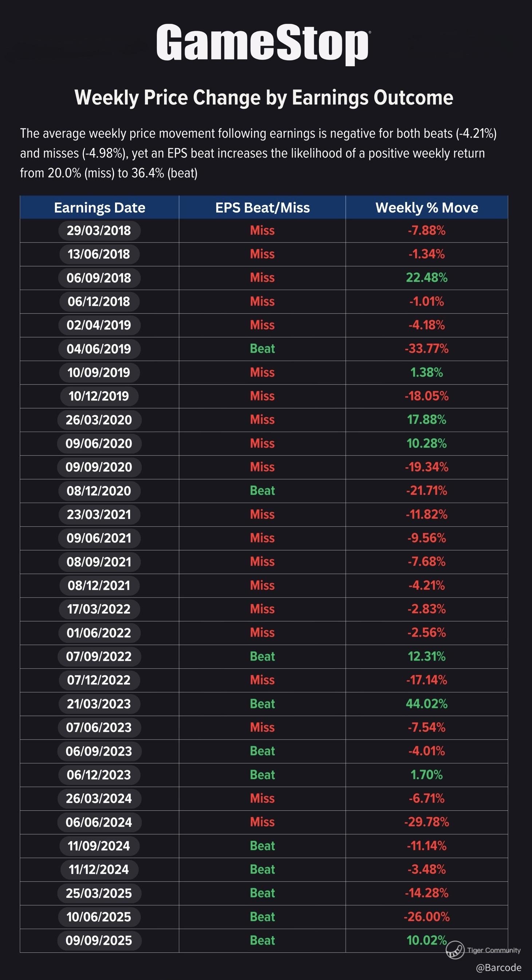Click the GameStop logo at top
Image resolution: width=532 pixels, height=980 pixels.
click(x=263, y=44)
